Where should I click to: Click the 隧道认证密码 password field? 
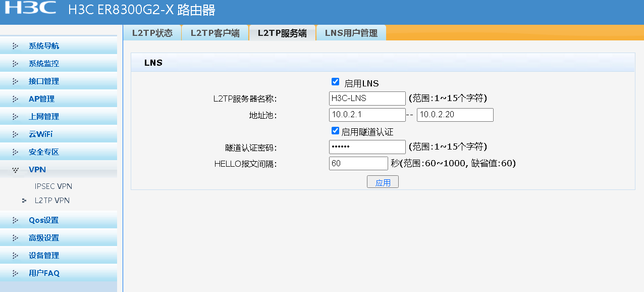coord(367,147)
